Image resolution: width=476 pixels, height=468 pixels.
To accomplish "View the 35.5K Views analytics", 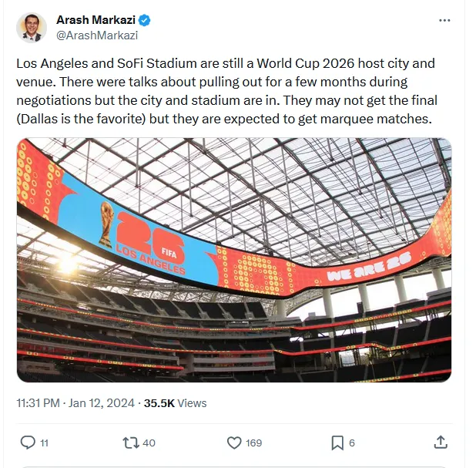I will tap(175, 402).
